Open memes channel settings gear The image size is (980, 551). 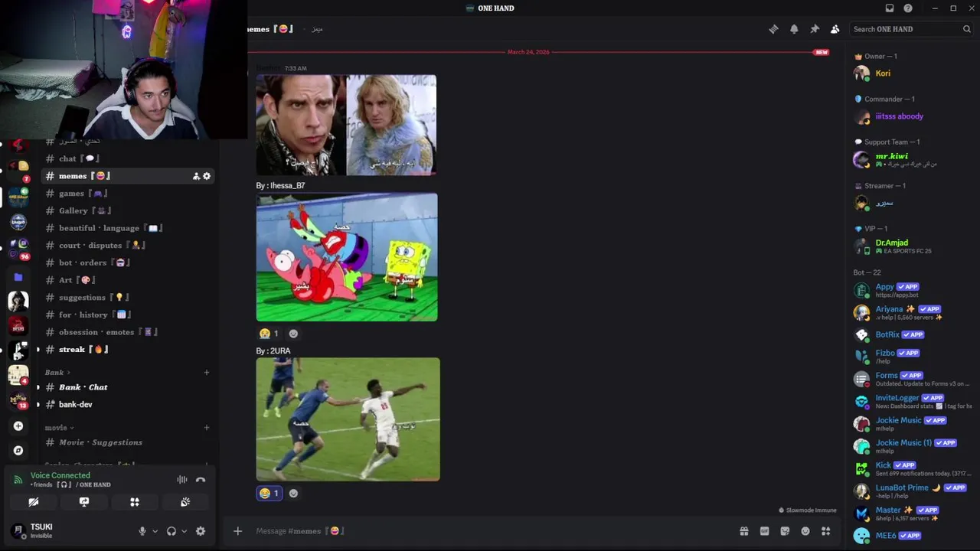pos(207,176)
